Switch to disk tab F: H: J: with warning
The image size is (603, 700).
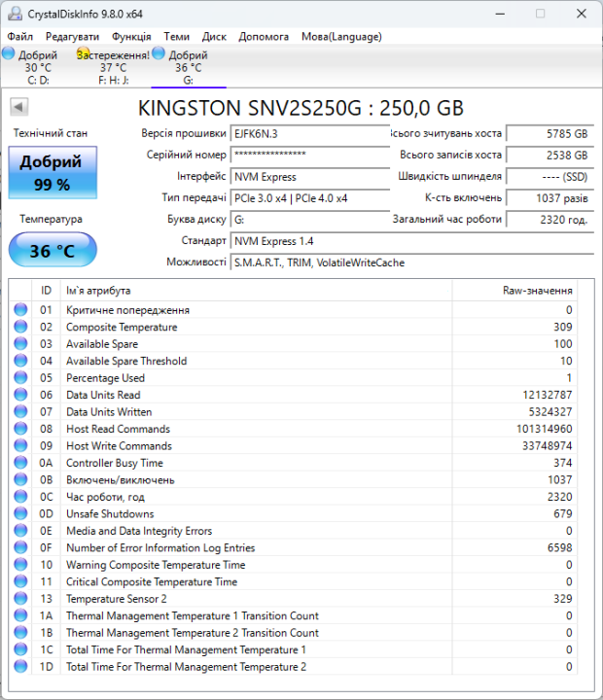tap(114, 67)
